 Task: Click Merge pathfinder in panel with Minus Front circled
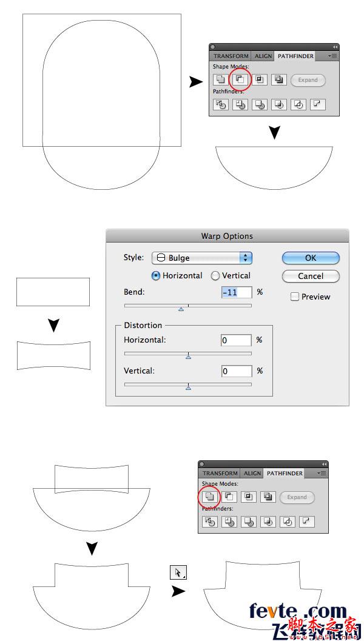point(260,105)
